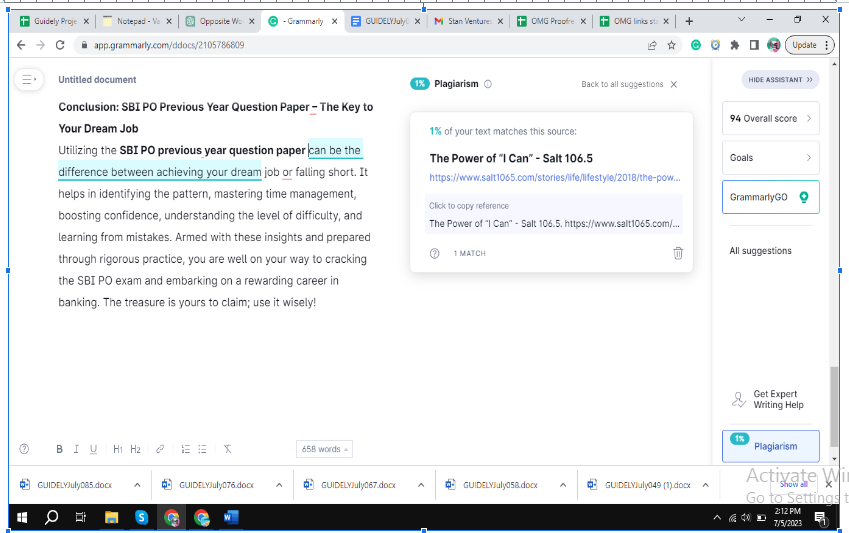The width and height of the screenshot is (849, 533).
Task: Expand the Goals panel
Action: pos(770,158)
